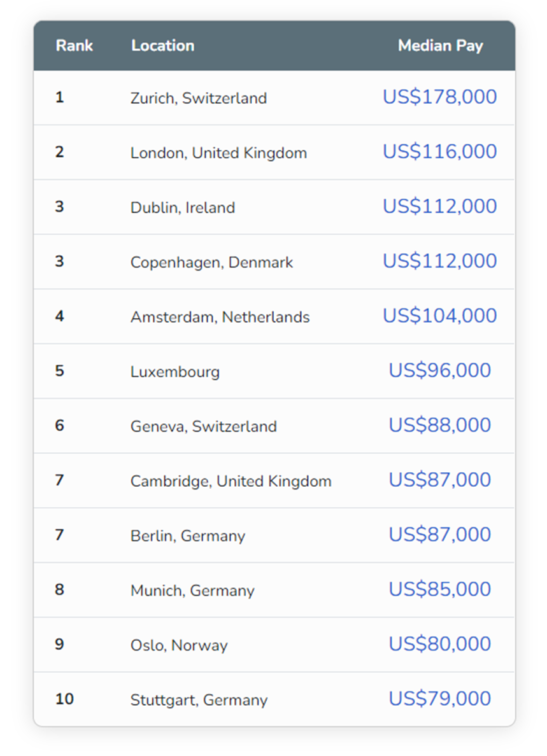This screenshot has height=756, width=547.
Task: Click the US$85,000 pay value
Action: pyautogui.click(x=439, y=589)
